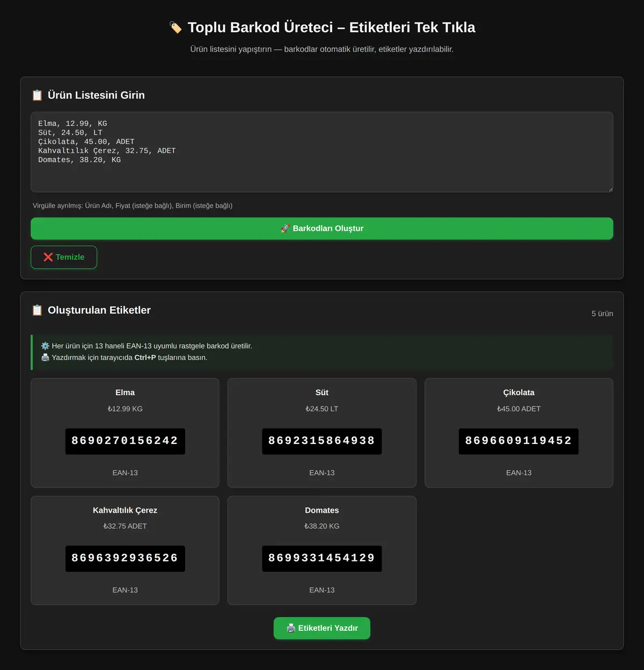Click the EAN-13 label under the Elma barcode
Image resolution: width=644 pixels, height=670 pixels.
[x=125, y=473]
